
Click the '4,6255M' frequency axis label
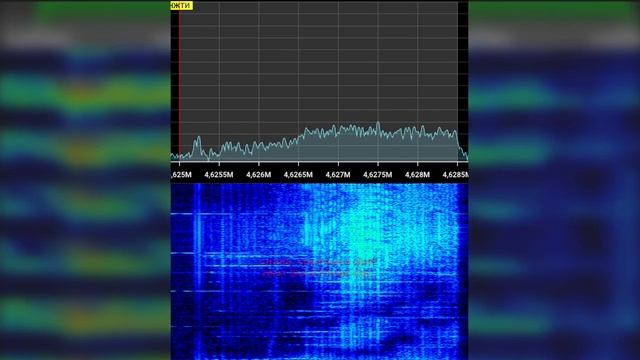(219, 175)
